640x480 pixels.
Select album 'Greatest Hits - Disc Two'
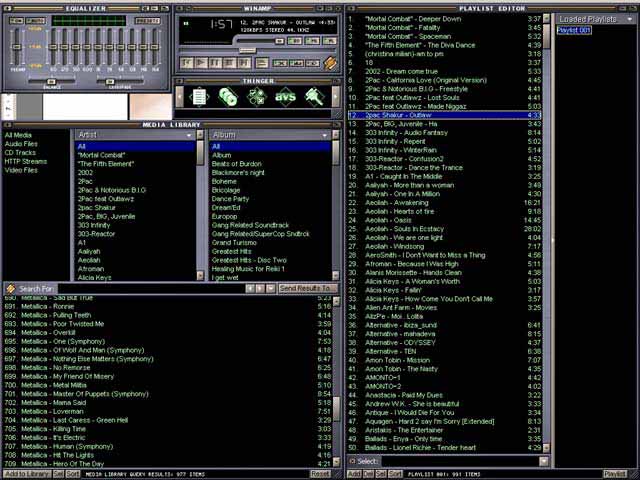[x=249, y=260]
